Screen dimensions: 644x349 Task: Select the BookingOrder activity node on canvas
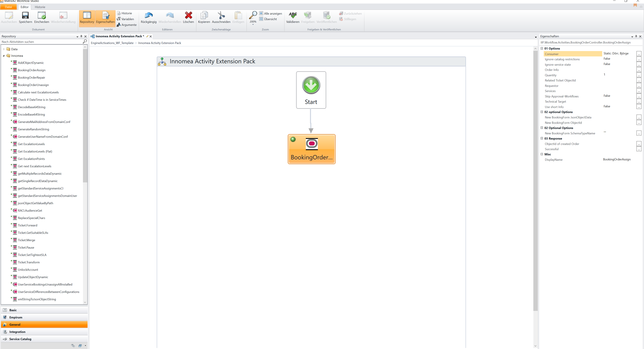coord(312,149)
